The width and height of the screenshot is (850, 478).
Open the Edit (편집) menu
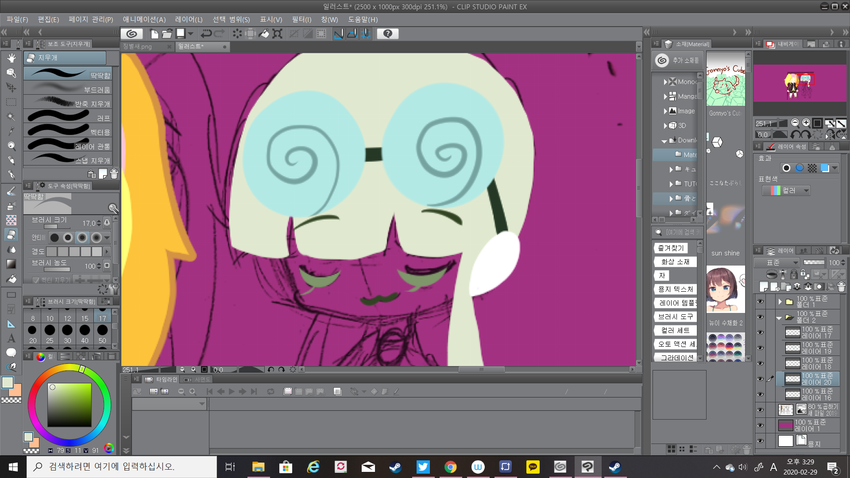click(48, 20)
